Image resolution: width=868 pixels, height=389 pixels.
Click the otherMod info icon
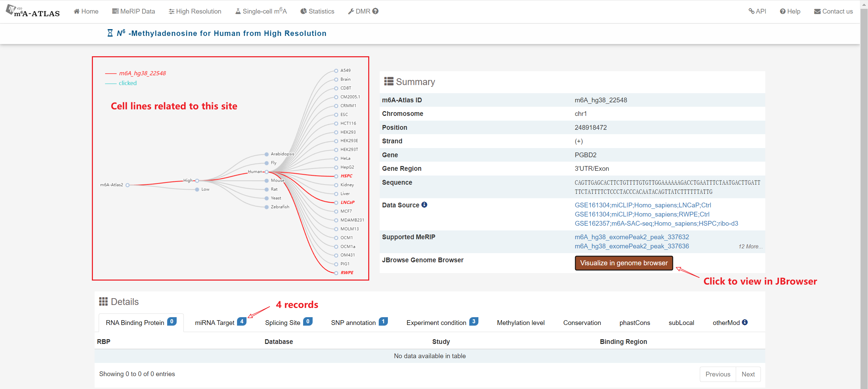coord(745,322)
